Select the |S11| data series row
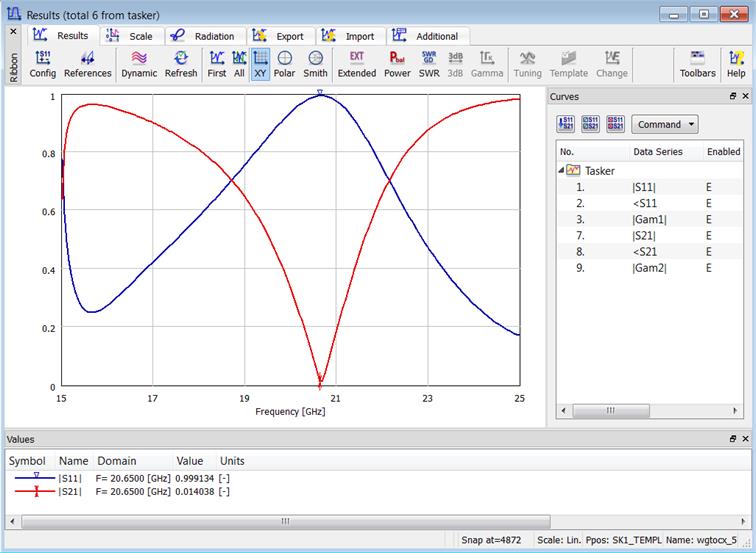756x553 pixels. coord(649,187)
